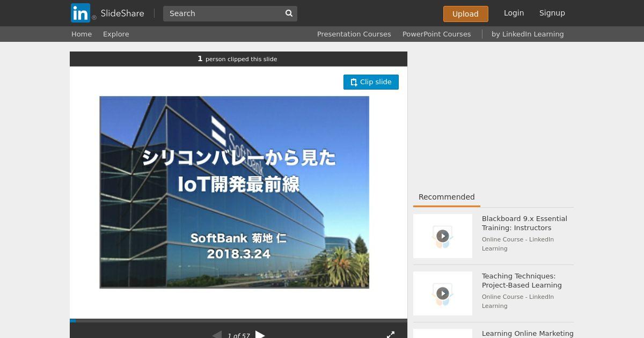644x338 pixels.
Task: Open the Login link
Action: (x=514, y=13)
